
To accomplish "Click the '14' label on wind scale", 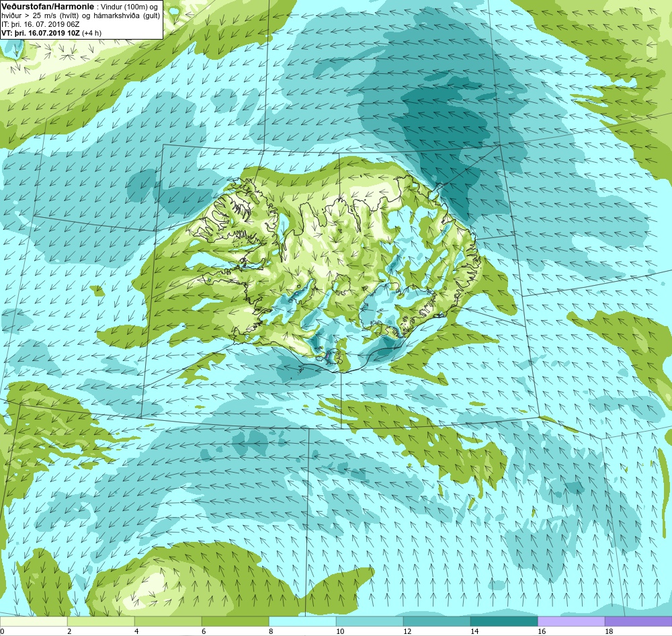I will 474,631.
